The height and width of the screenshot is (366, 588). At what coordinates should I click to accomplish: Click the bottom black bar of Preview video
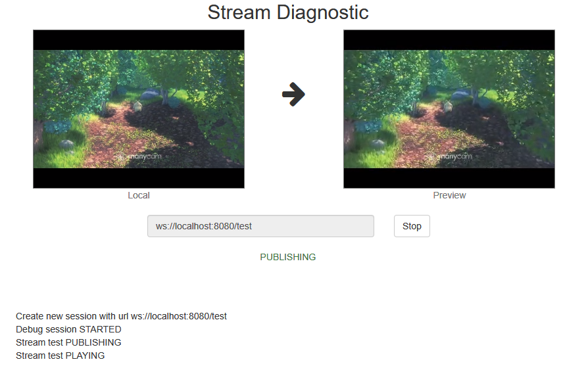[449, 178]
